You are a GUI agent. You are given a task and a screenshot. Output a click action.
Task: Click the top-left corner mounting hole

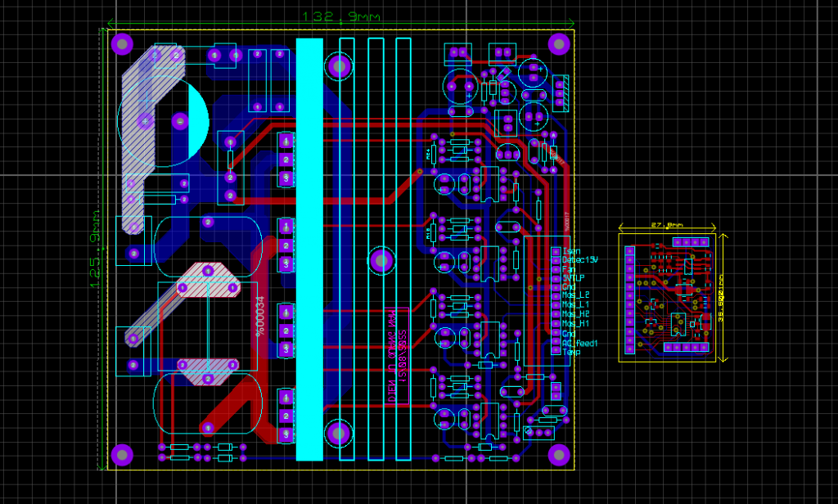click(122, 44)
